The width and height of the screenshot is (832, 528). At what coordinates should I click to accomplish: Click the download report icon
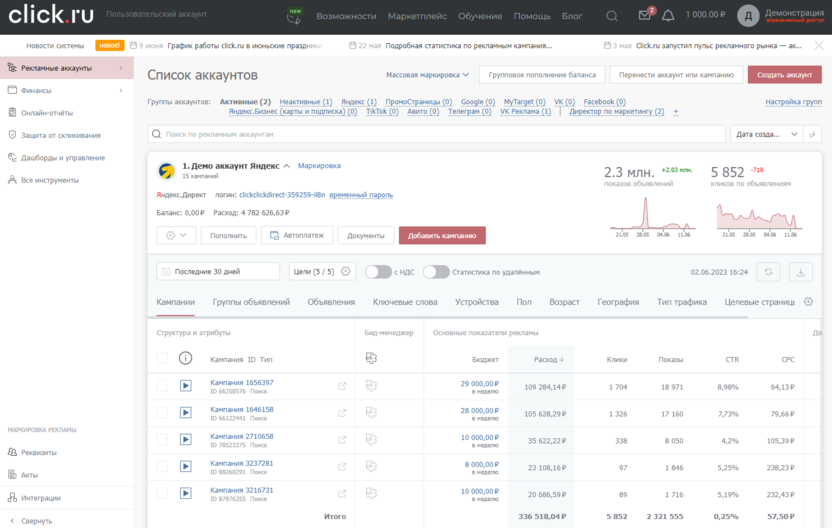click(800, 271)
